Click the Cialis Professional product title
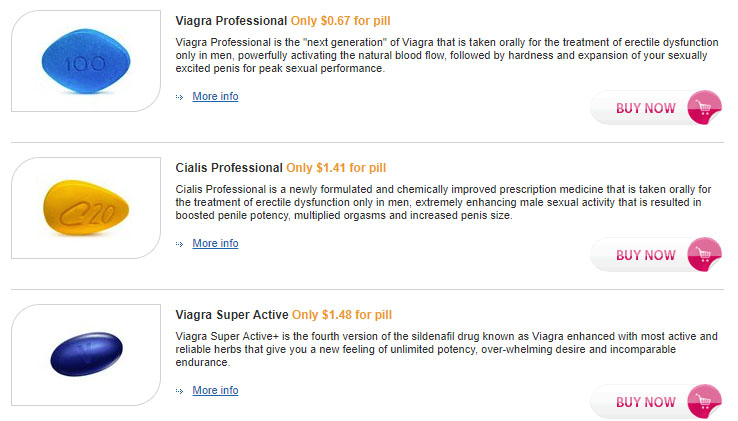The image size is (738, 421). click(229, 167)
